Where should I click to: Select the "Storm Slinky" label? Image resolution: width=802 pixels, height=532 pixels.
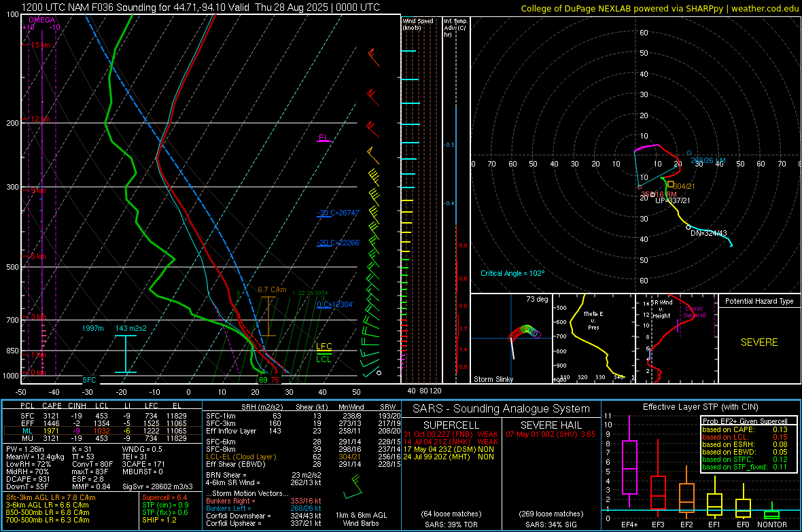493,379
